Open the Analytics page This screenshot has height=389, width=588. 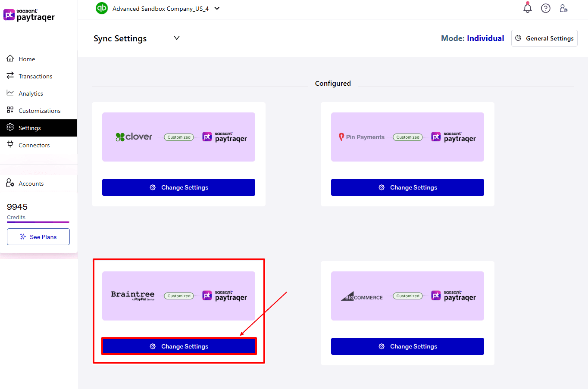click(x=31, y=93)
